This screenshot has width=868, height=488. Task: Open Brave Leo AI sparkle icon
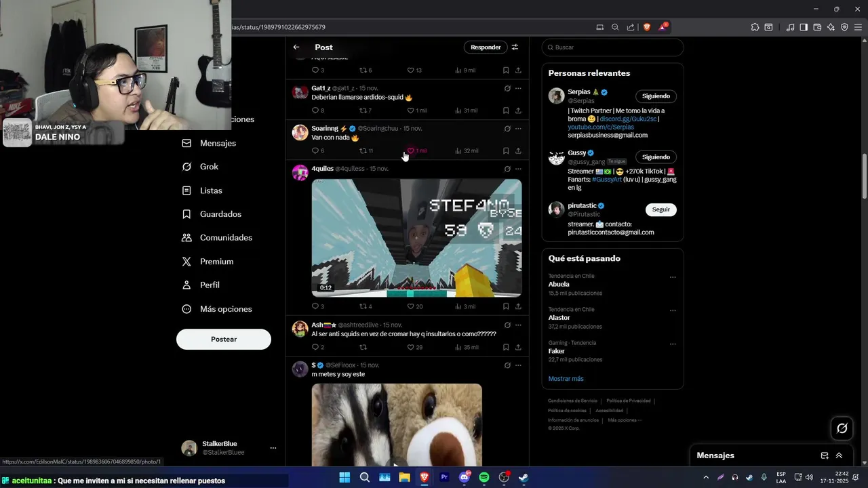click(x=831, y=27)
